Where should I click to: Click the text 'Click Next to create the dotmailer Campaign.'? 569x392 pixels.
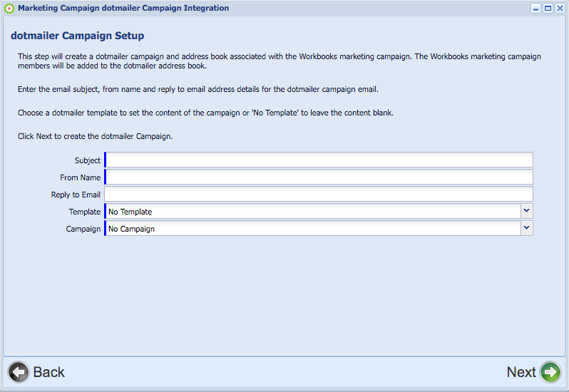pos(95,136)
